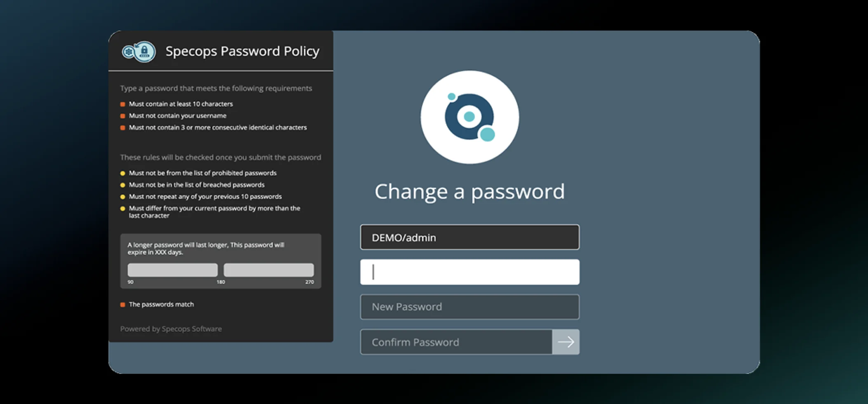868x404 pixels.
Task: Submit with the arrow button beside Confirm Password
Action: [x=566, y=342]
